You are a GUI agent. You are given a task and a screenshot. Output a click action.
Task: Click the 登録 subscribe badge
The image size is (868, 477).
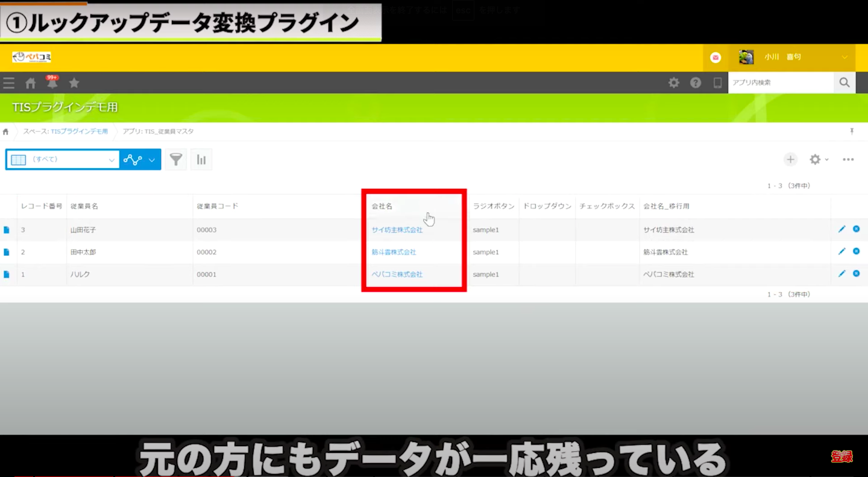pos(842,456)
